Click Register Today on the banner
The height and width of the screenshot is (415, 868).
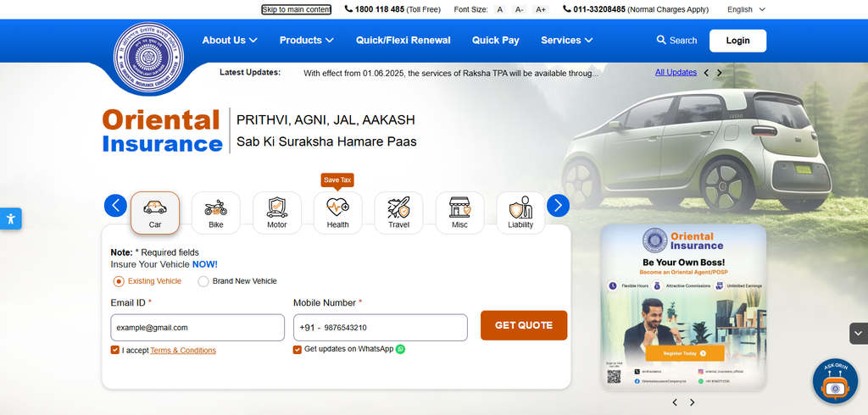pyautogui.click(x=685, y=352)
